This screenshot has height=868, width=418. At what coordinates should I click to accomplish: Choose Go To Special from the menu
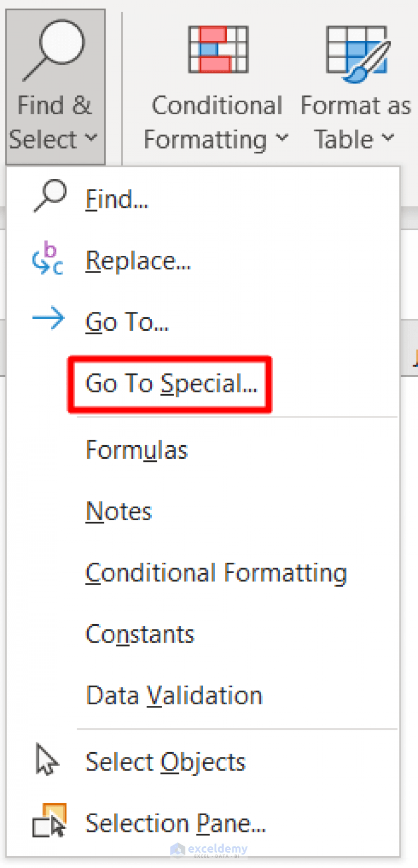click(x=169, y=384)
